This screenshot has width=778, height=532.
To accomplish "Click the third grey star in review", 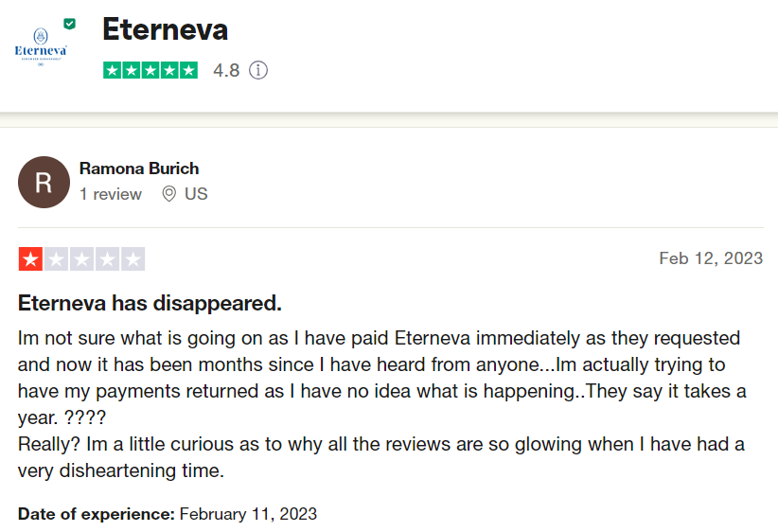I will coord(81,259).
